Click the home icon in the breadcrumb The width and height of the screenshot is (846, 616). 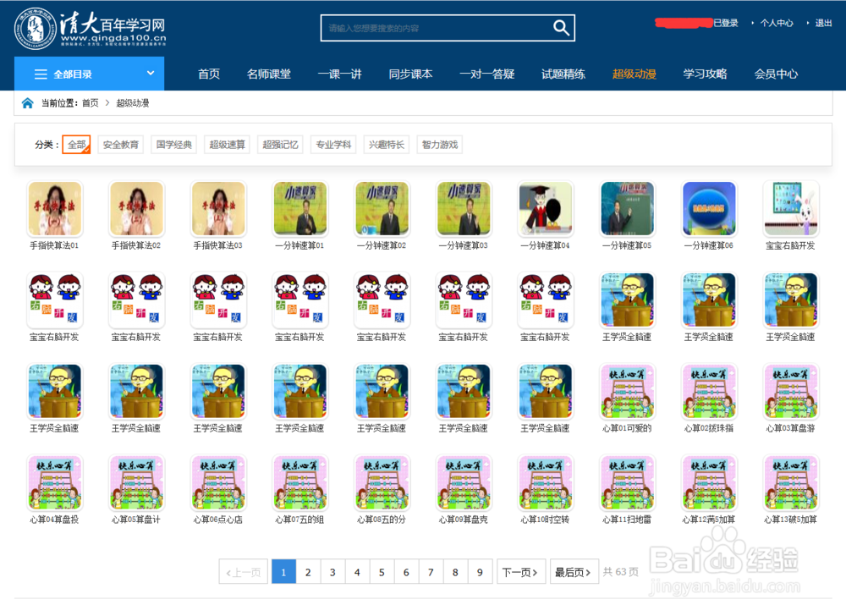26,102
